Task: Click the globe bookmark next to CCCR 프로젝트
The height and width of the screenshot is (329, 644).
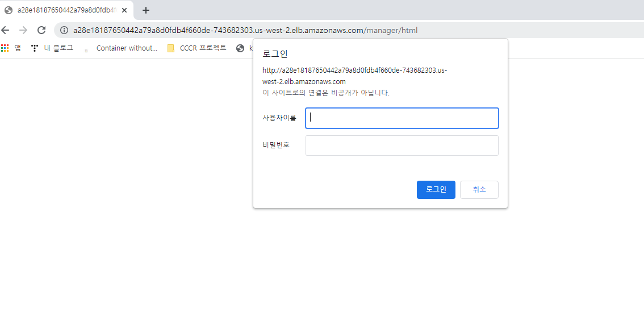Action: 240,48
